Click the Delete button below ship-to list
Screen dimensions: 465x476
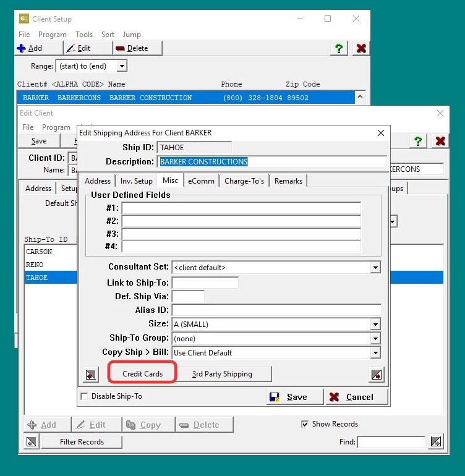tap(204, 425)
